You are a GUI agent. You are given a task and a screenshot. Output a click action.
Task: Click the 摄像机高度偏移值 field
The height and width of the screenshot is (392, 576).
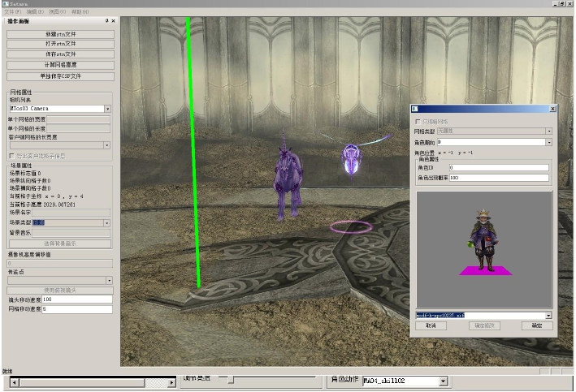[x=59, y=263]
